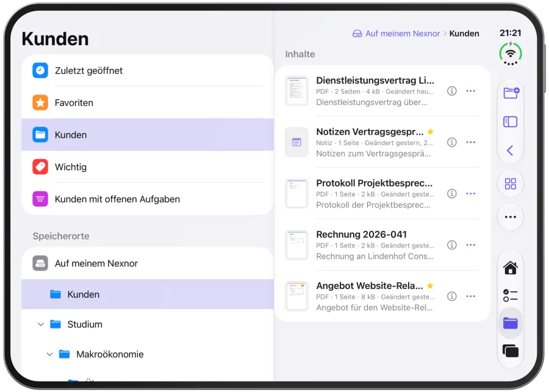The height and width of the screenshot is (392, 549).
Task: Select Kunden mit offenen Aufgaben
Action: pyautogui.click(x=148, y=199)
